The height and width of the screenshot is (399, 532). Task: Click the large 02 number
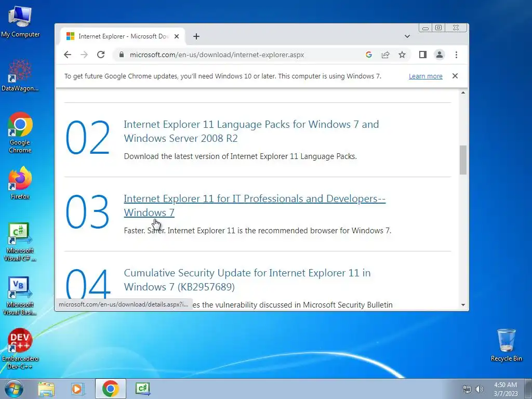87,138
